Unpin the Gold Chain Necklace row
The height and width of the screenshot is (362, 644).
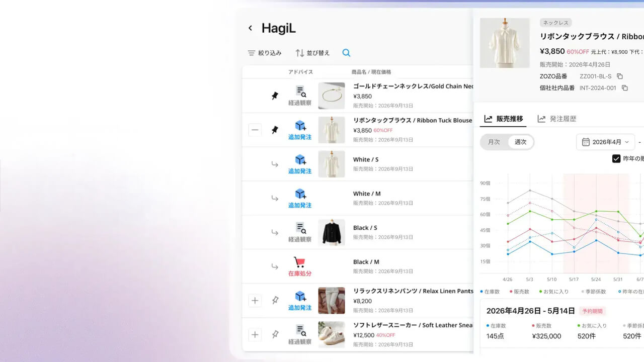point(275,96)
